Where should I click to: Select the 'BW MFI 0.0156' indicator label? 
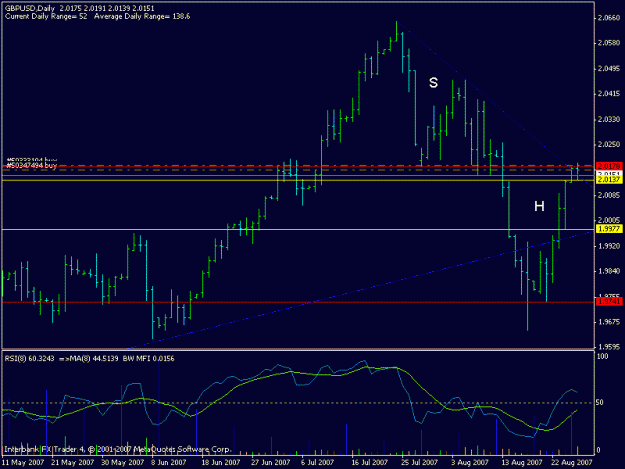(x=148, y=359)
